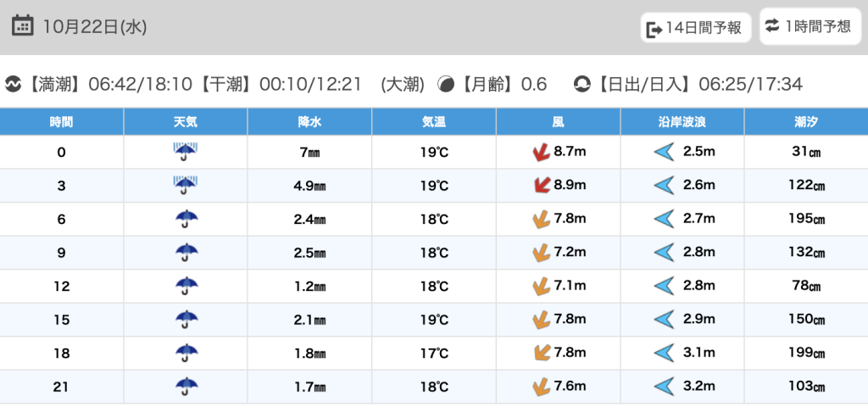The width and height of the screenshot is (868, 407).
Task: Click the orange wind arrow for 7.1m
Action: click(540, 286)
